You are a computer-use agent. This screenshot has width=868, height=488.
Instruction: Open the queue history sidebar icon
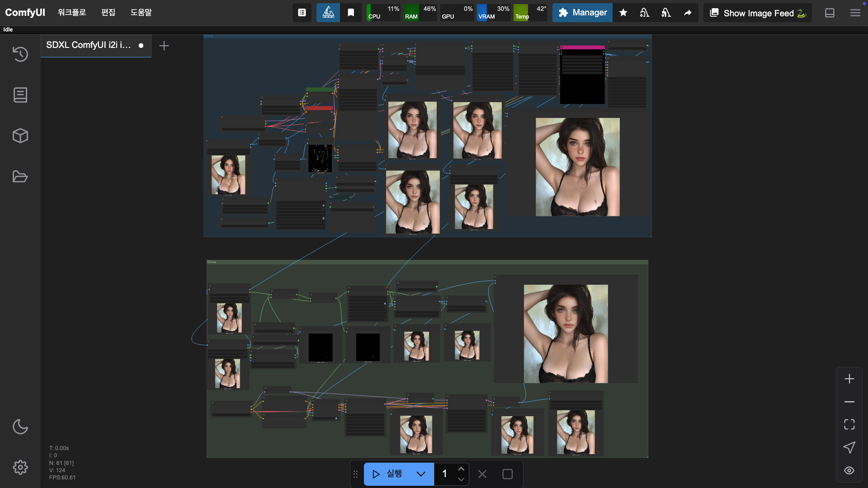(x=20, y=54)
